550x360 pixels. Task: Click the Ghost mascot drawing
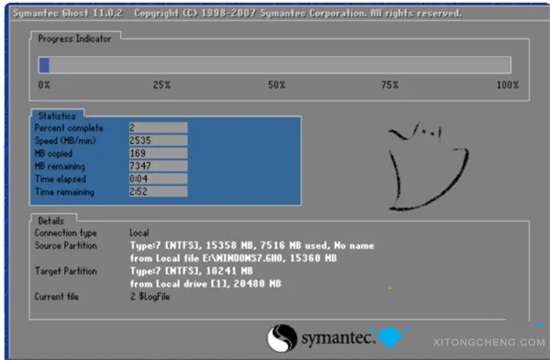point(428,166)
